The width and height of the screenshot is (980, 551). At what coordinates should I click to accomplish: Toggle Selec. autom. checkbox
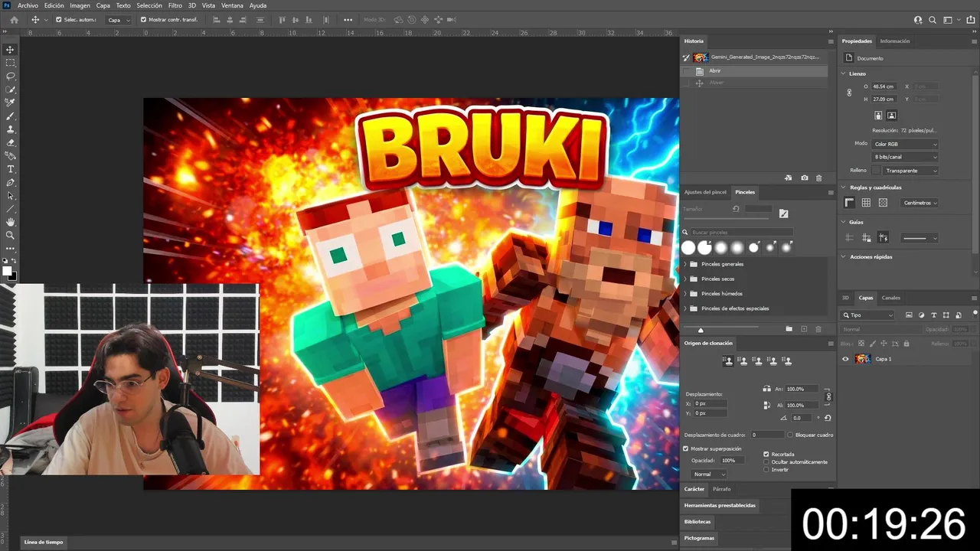59,20
